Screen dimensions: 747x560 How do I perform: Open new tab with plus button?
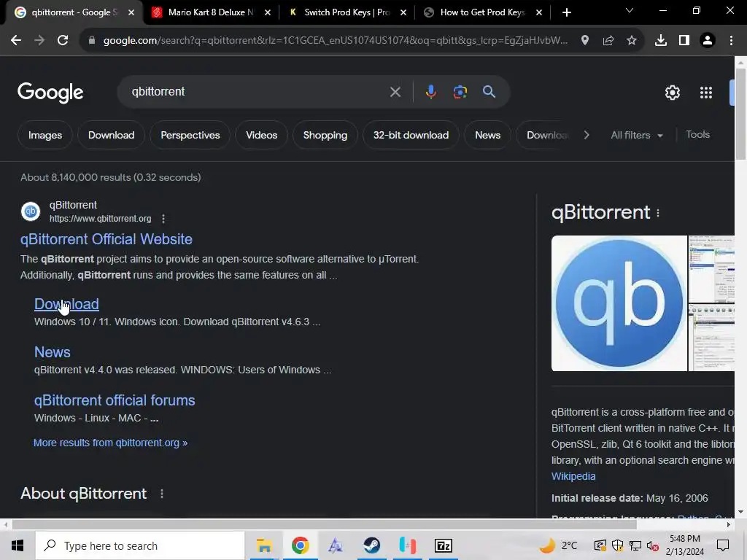point(566,12)
